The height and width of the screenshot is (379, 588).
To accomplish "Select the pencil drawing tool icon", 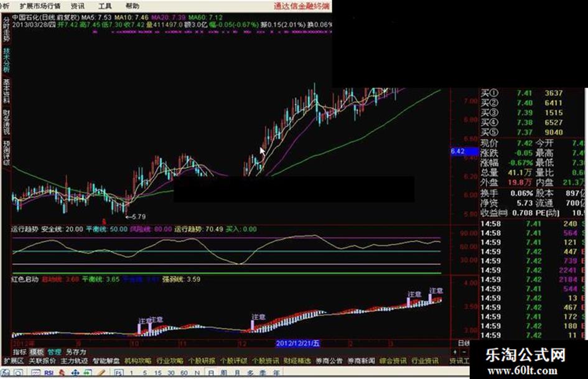I will coord(101,373).
